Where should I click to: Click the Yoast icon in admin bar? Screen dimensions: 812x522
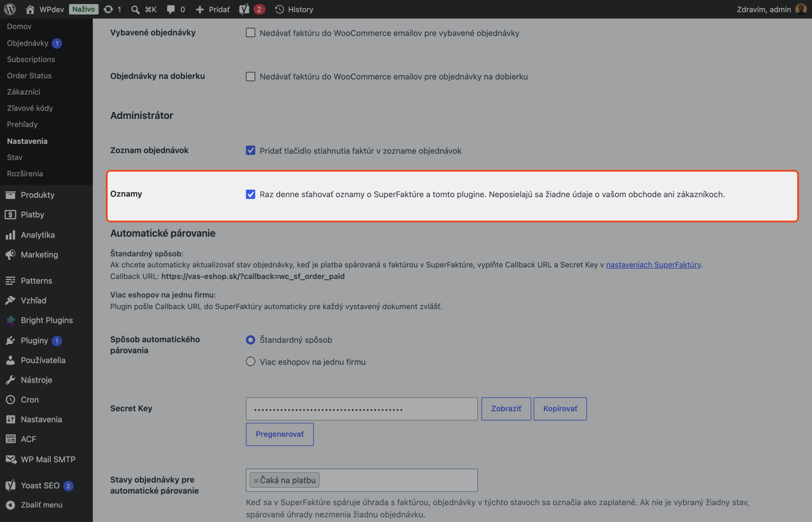[244, 9]
